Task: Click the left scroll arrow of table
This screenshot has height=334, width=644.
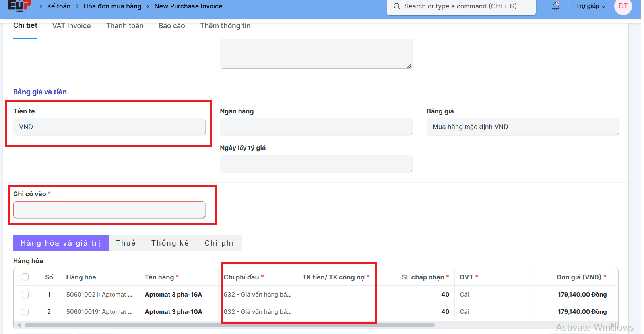Action: pos(19,325)
